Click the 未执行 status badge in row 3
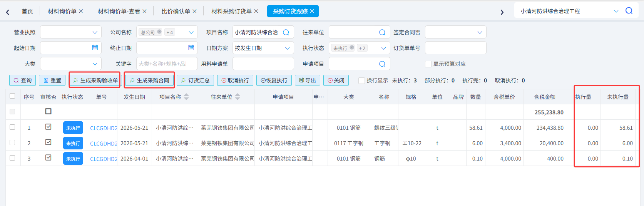Viewport: 644px width, 206px height. (73, 158)
